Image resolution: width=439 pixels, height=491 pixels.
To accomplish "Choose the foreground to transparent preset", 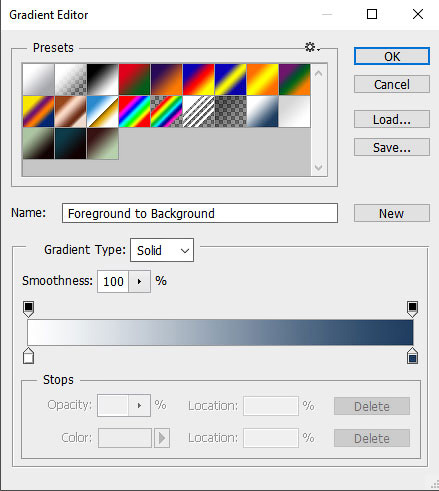I will coord(70,80).
